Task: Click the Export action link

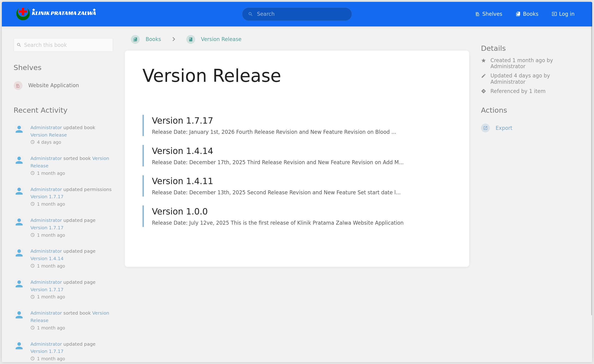Action: click(504, 128)
